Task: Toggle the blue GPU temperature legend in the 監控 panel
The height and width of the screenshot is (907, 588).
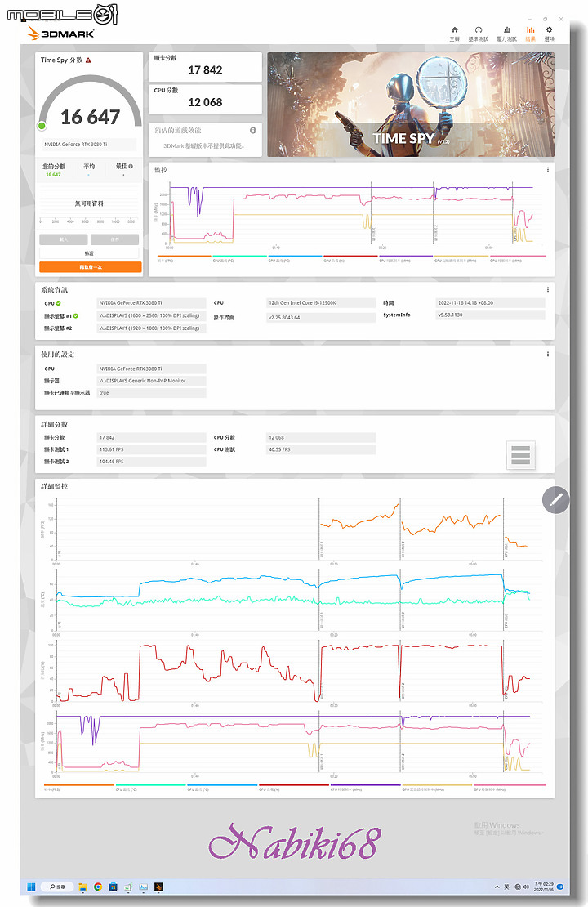Action: tap(295, 258)
